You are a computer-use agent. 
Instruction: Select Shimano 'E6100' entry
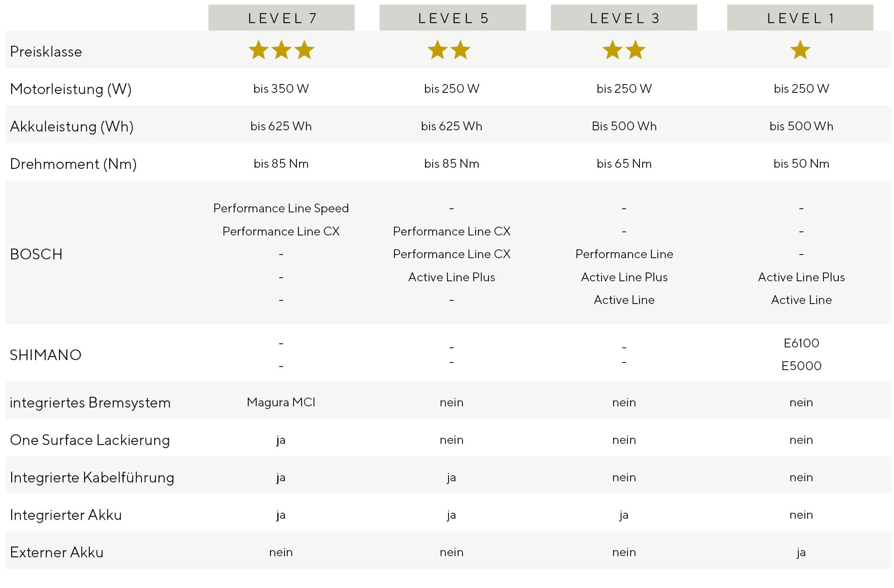[x=801, y=343]
